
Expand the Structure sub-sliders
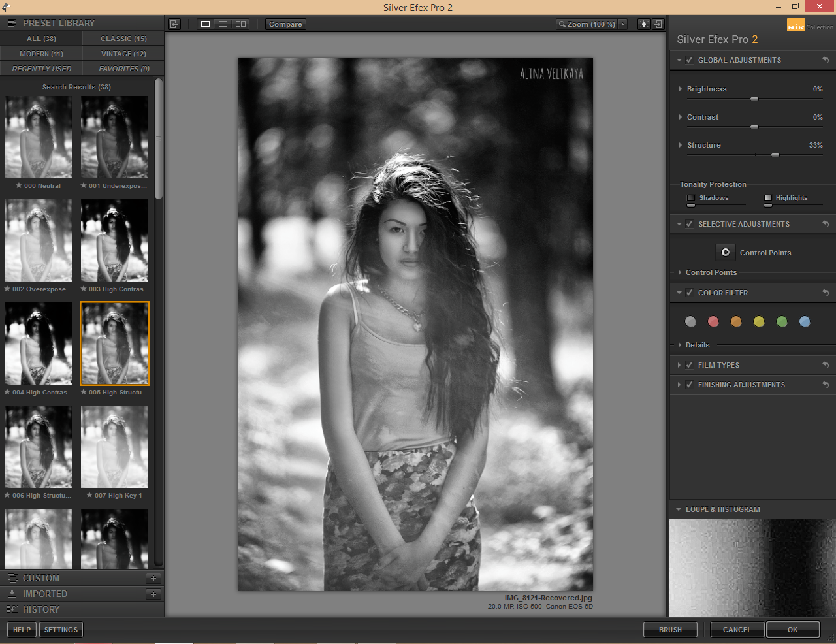pos(681,145)
